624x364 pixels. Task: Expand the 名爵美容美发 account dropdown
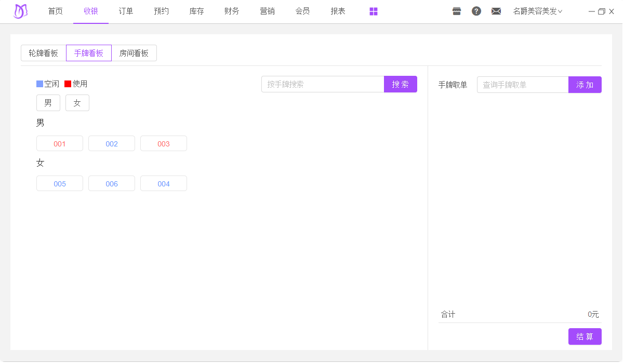537,11
